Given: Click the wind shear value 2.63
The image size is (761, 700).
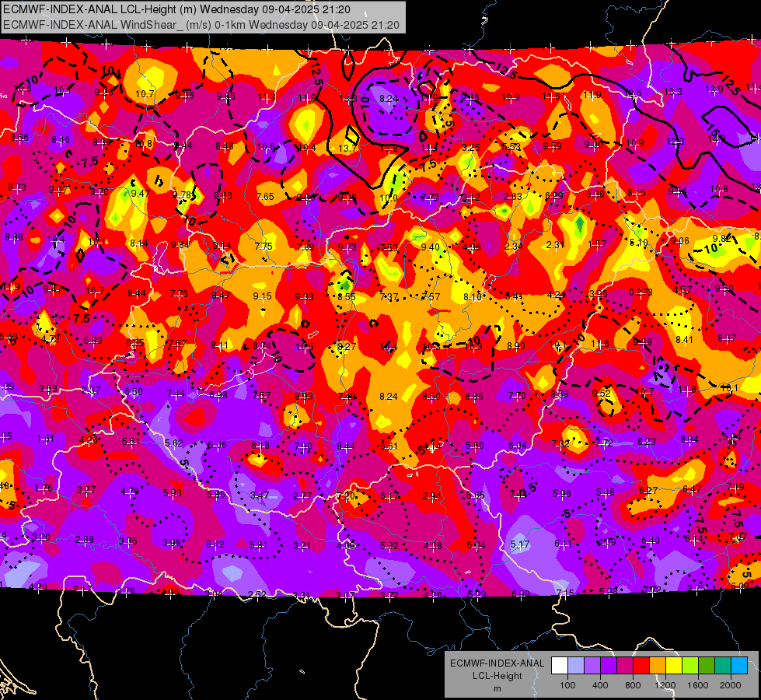Looking at the screenshot, I should (512, 196).
